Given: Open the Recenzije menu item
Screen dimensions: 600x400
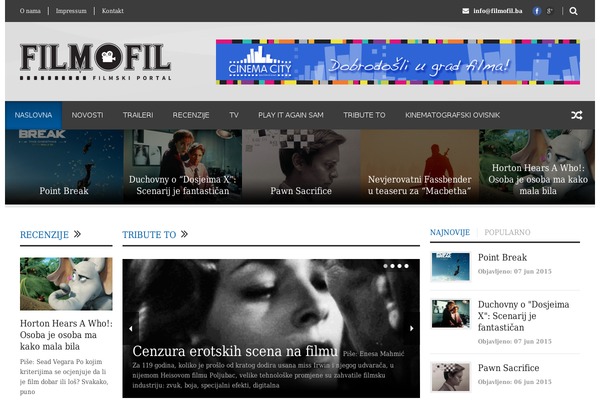Looking at the screenshot, I should pyautogui.click(x=191, y=115).
